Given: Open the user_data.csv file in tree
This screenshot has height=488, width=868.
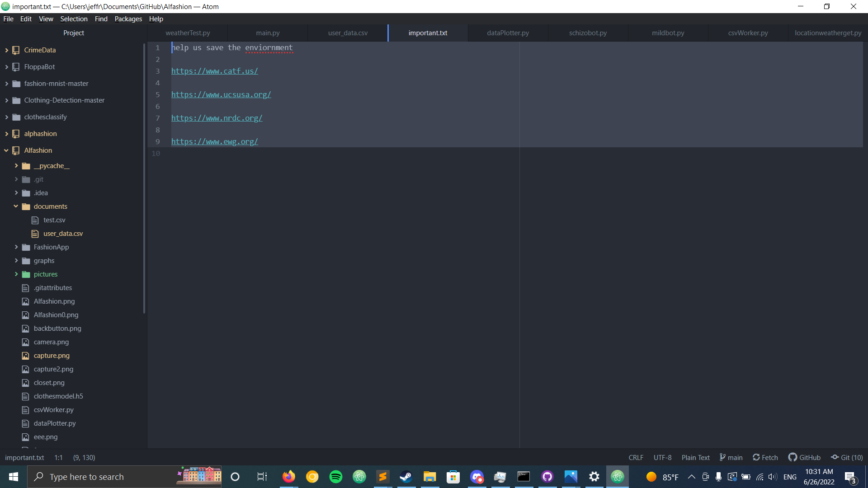Looking at the screenshot, I should point(63,234).
